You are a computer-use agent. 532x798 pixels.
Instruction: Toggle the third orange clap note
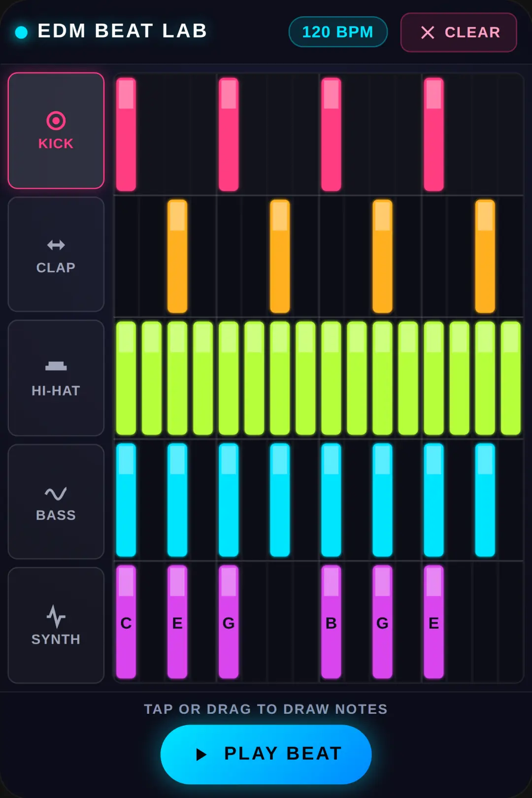click(382, 256)
